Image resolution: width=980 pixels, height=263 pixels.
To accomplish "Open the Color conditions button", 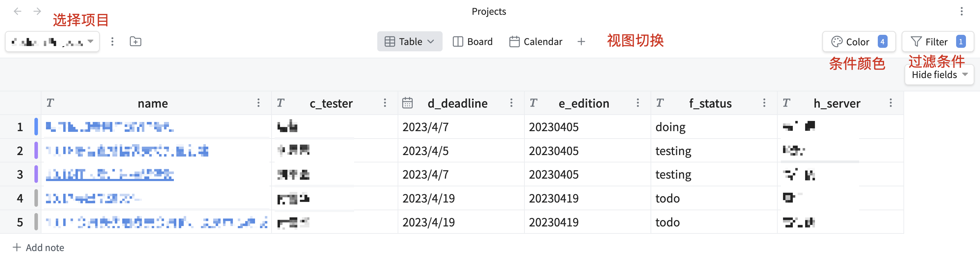I will [x=858, y=41].
